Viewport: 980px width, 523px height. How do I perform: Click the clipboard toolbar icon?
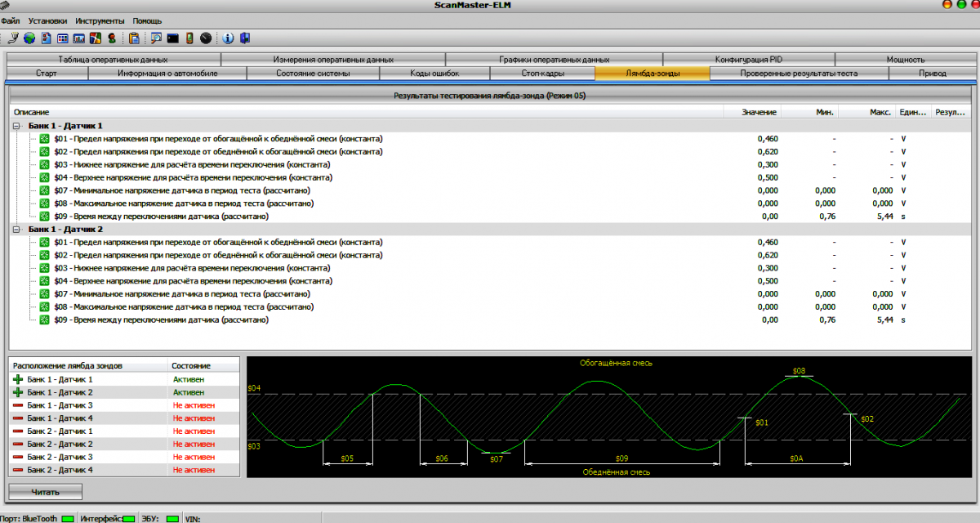[135, 38]
